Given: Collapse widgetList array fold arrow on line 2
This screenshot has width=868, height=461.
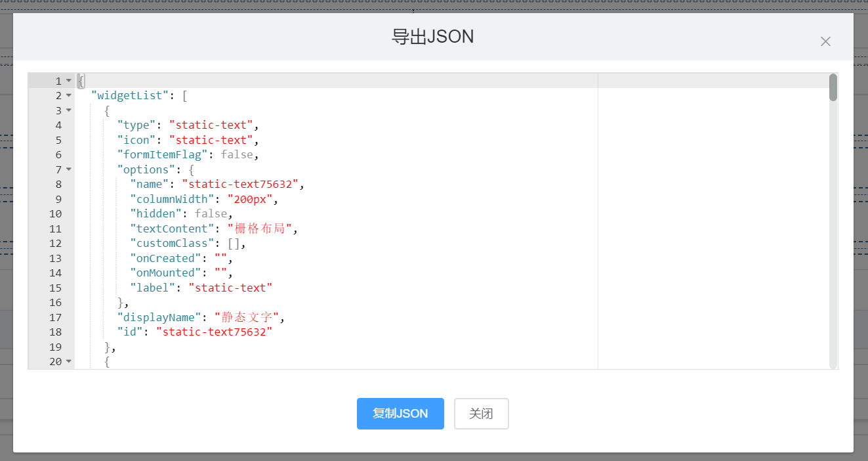Looking at the screenshot, I should [69, 96].
